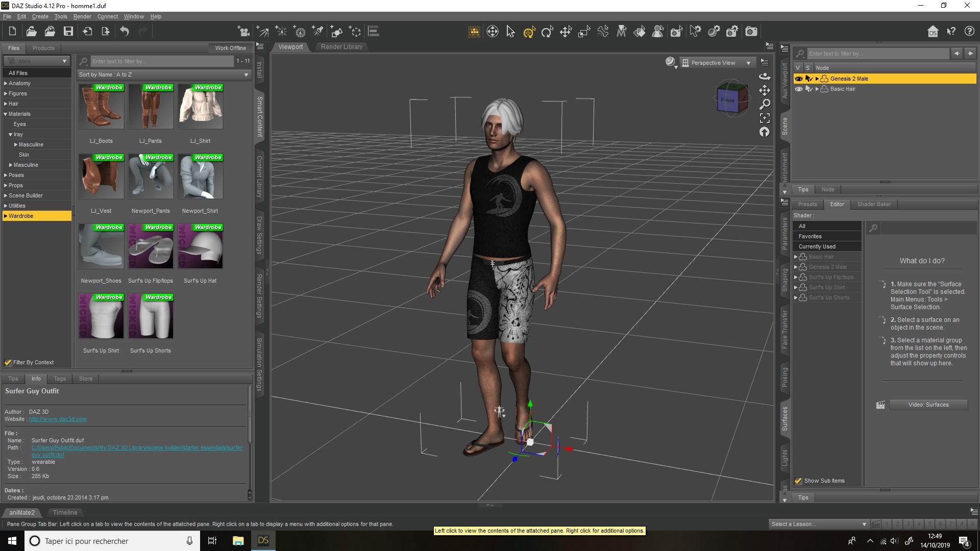Expand the Poses category
The height and width of the screenshot is (551, 980).
pyautogui.click(x=6, y=175)
